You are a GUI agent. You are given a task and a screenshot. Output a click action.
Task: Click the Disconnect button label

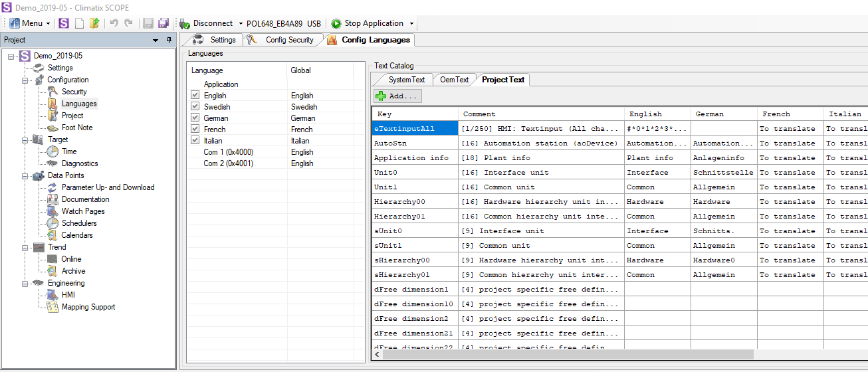tap(213, 23)
